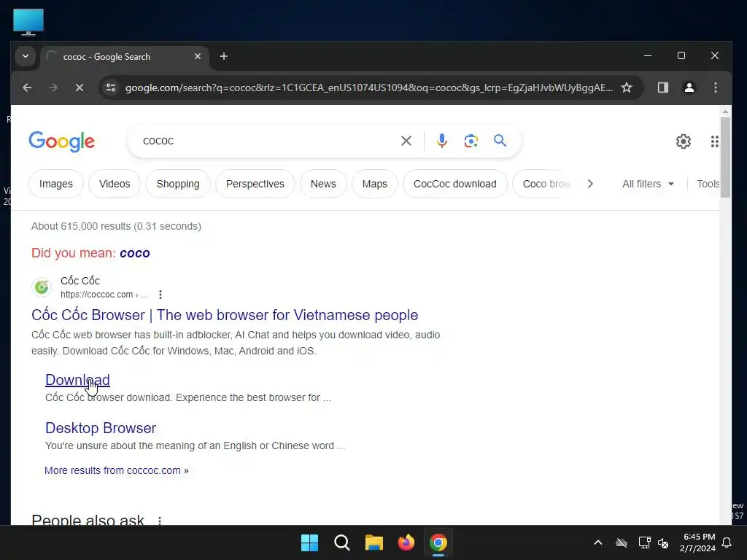
Task: Select This PC desktop icon
Action: (x=28, y=22)
